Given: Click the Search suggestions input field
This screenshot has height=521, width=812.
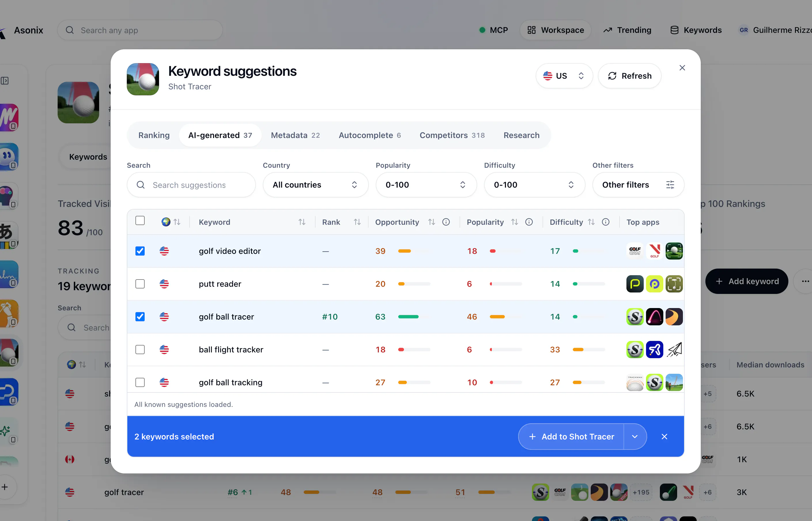Looking at the screenshot, I should (x=191, y=185).
